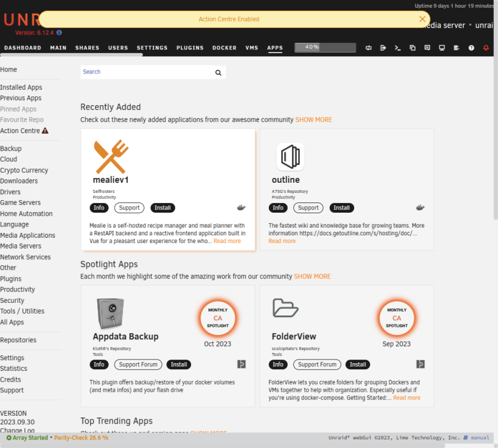The height and width of the screenshot is (448, 498).
Task: Click Info on the outline card
Action: click(x=278, y=208)
